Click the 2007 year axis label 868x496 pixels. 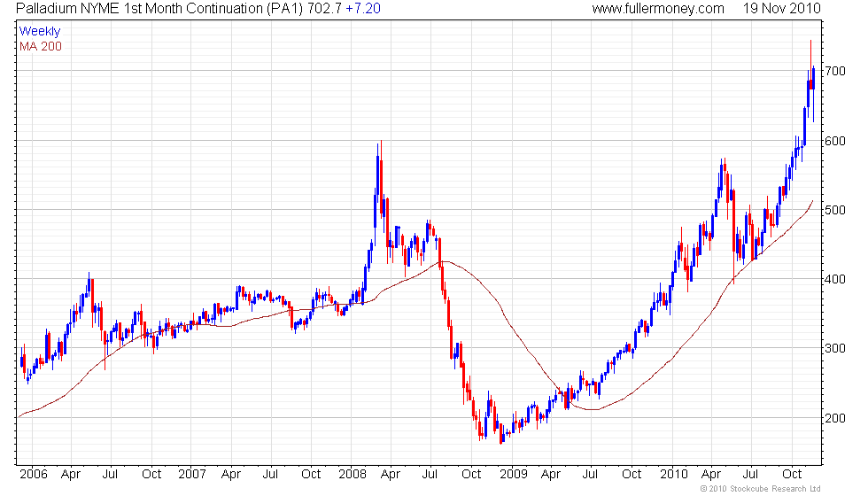(x=192, y=475)
